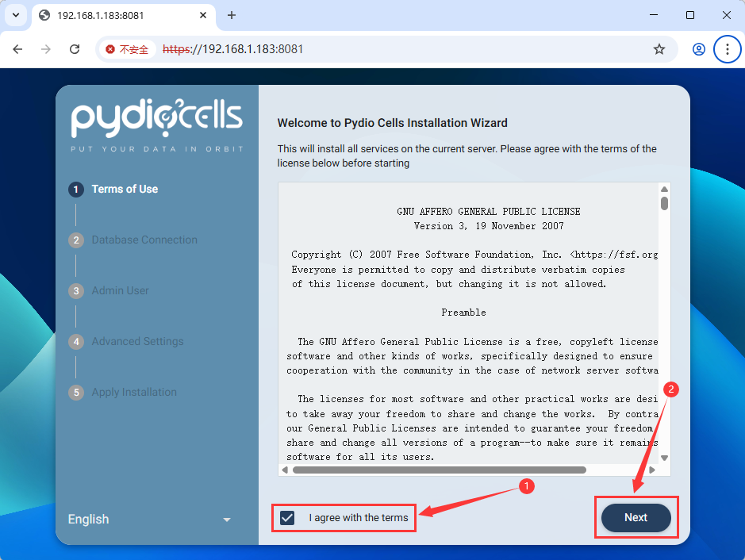Open a new tab with plus icon
This screenshot has width=745, height=560.
232,15
